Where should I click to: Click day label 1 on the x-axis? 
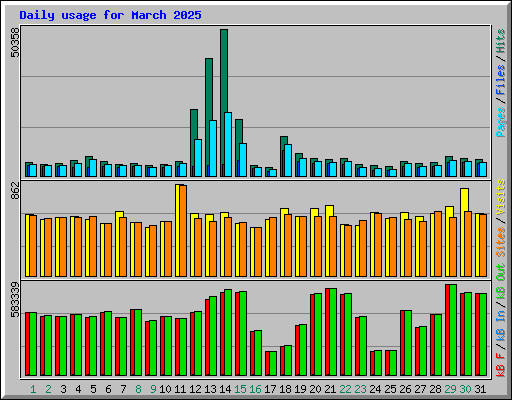pos(33,389)
